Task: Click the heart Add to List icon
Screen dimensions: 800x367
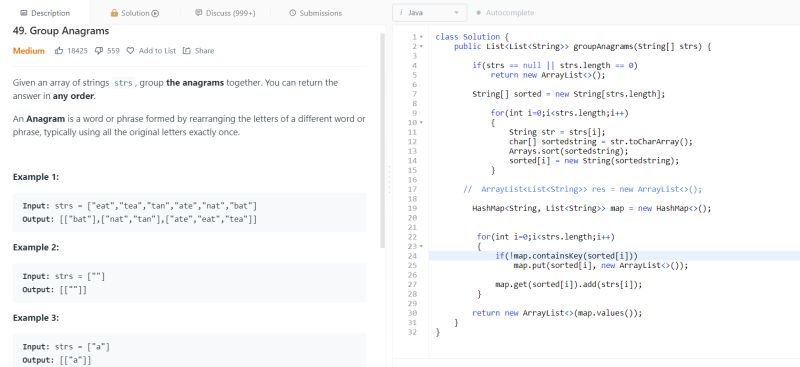Action: 130,51
